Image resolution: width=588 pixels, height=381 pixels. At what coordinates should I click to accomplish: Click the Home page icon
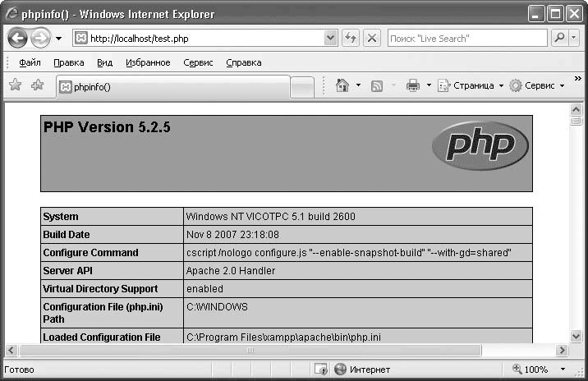tap(342, 85)
